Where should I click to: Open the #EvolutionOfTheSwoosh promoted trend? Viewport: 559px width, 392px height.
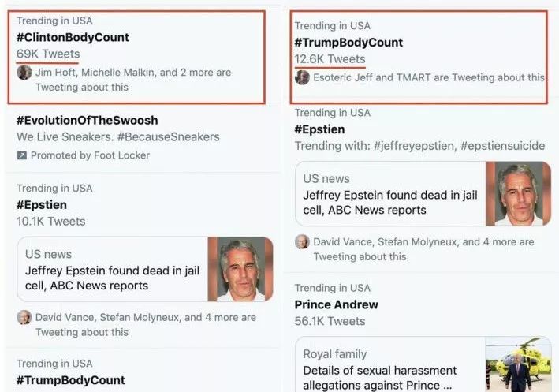tap(87, 121)
